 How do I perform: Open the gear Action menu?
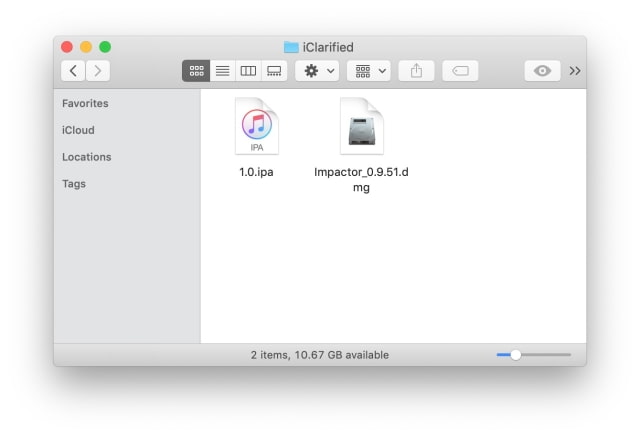[317, 71]
